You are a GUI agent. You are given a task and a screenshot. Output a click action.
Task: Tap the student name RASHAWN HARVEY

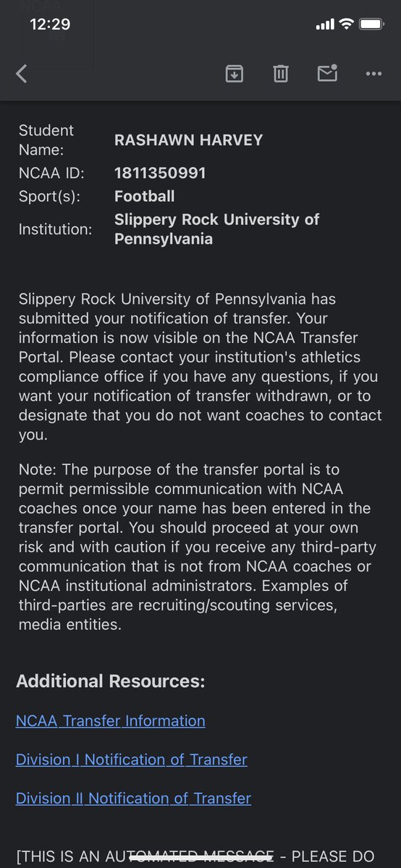tap(188, 141)
